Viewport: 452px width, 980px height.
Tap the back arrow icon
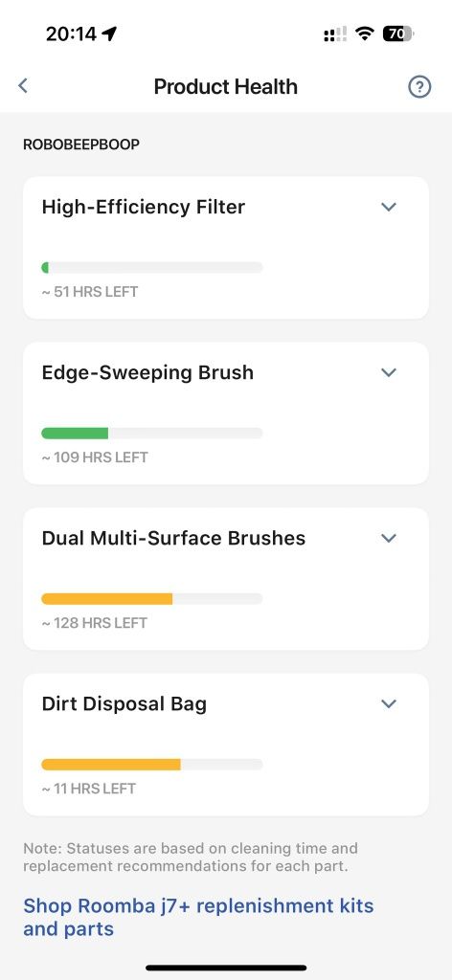(x=23, y=85)
